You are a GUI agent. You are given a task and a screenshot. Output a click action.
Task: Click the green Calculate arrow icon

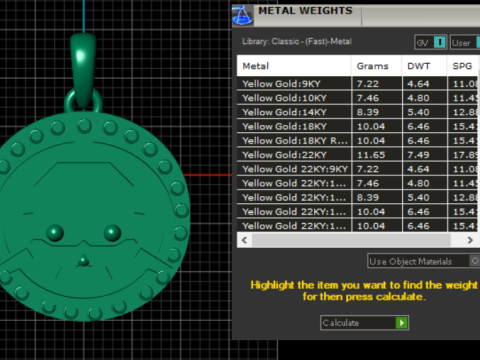point(402,323)
